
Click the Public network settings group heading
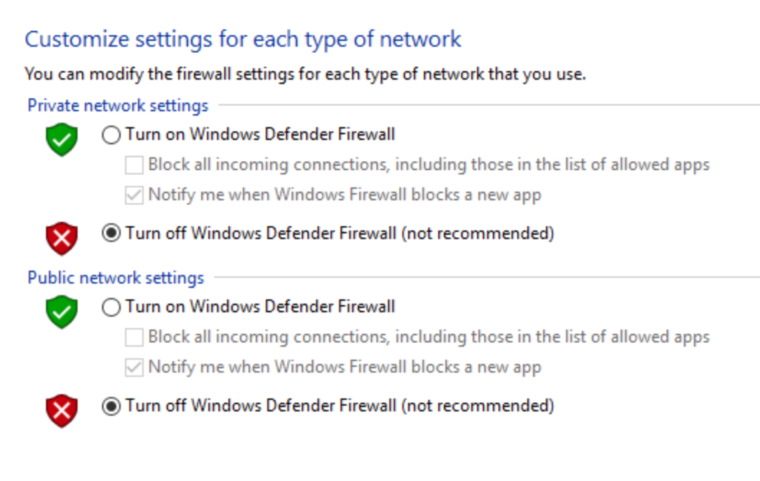tap(116, 277)
